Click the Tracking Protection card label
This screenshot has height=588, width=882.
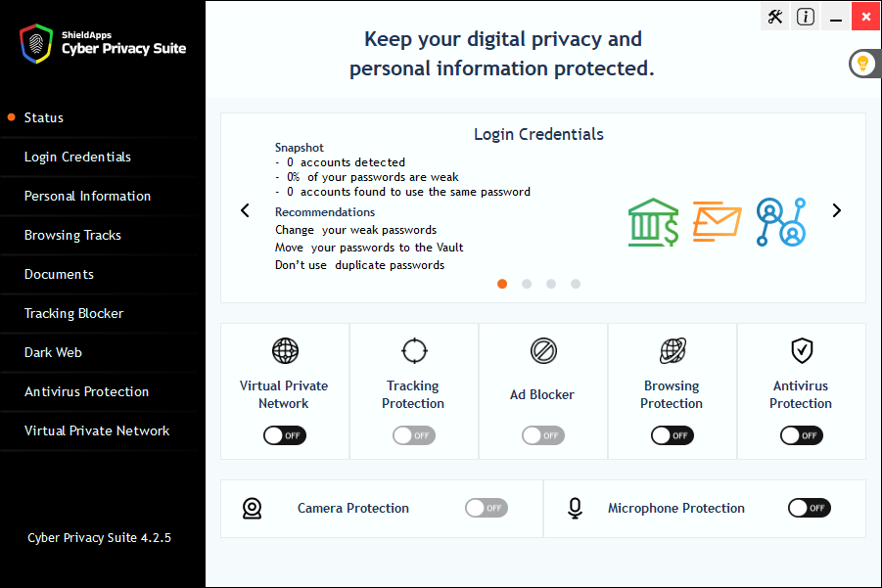click(413, 394)
